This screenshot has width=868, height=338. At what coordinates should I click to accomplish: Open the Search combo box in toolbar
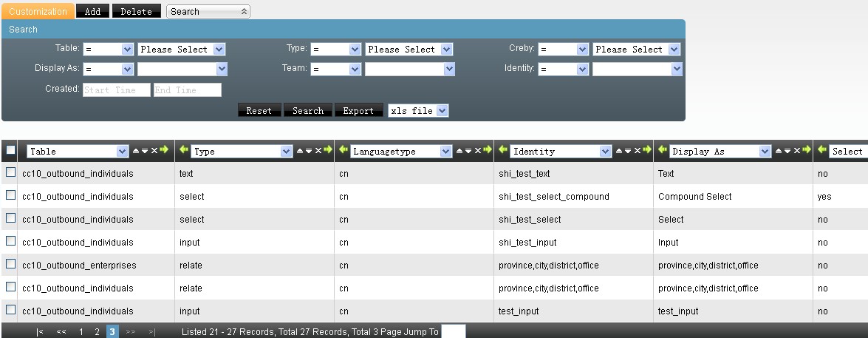(208, 12)
